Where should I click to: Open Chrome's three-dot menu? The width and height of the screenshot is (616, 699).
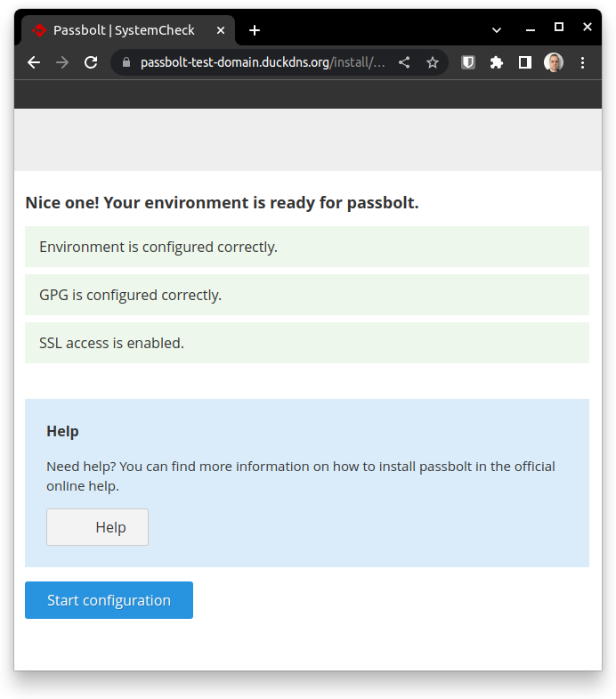click(x=582, y=62)
